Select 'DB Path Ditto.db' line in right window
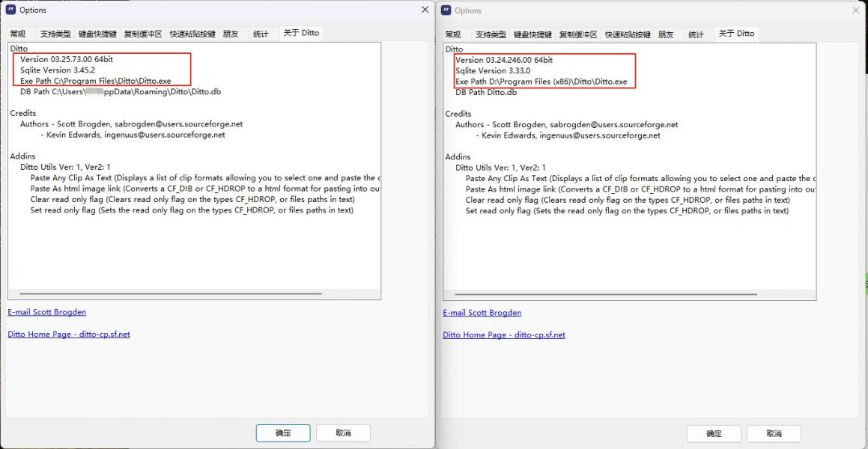 486,92
